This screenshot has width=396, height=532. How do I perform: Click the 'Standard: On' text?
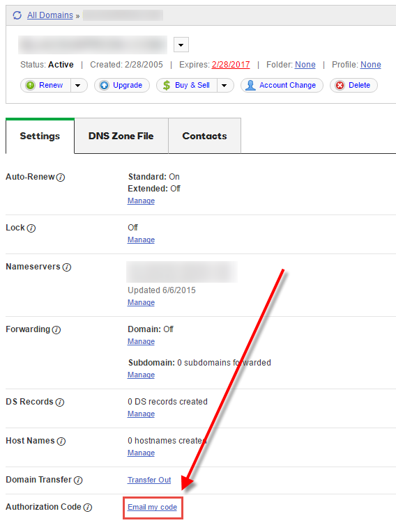[x=154, y=177]
